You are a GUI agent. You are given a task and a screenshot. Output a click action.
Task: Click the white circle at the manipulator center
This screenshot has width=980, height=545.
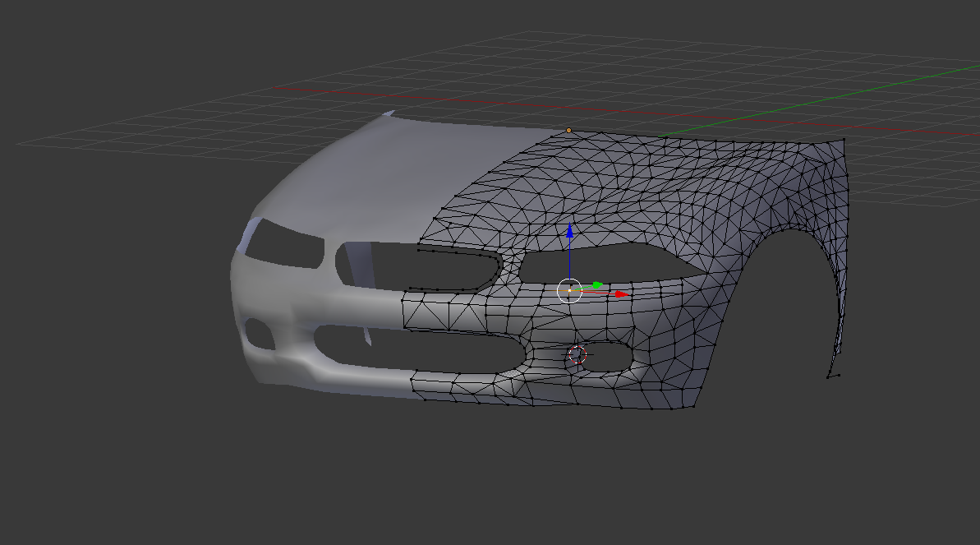(569, 291)
